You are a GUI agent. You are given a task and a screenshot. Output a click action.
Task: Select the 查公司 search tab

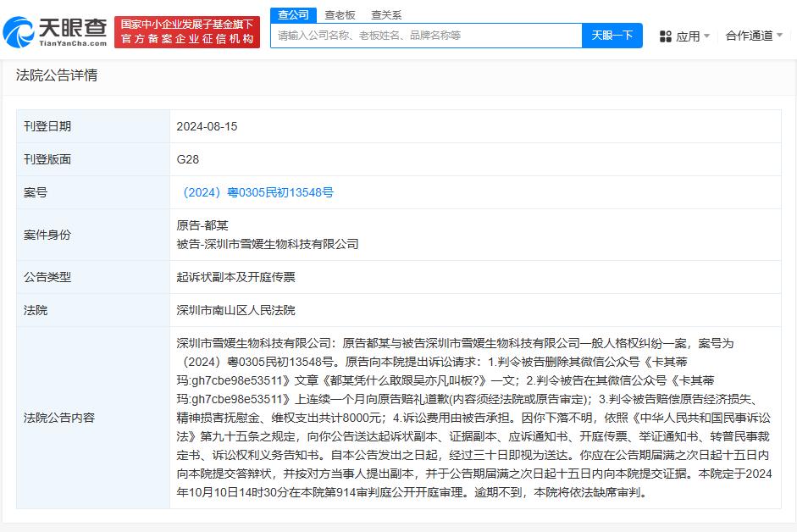coord(293,14)
